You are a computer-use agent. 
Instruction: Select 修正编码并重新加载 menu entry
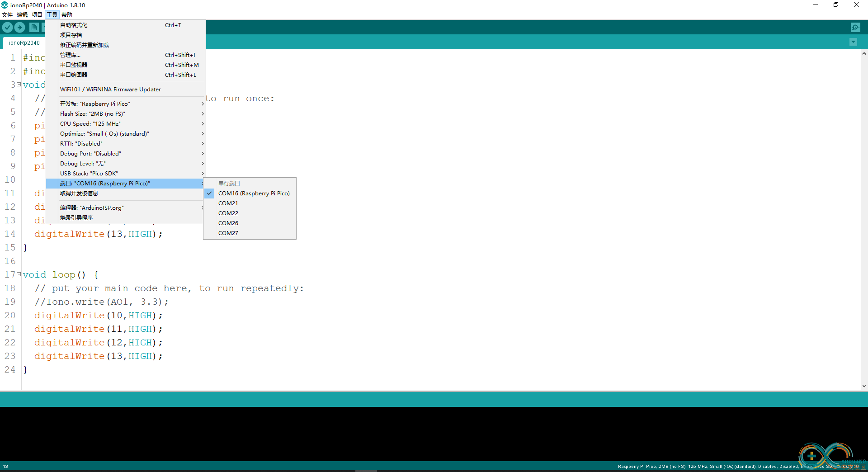coord(126,45)
